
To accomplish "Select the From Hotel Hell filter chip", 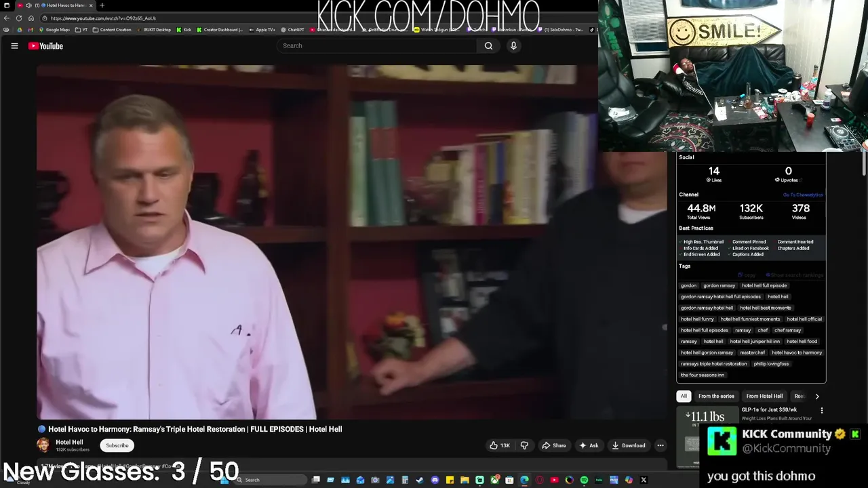I will click(764, 396).
